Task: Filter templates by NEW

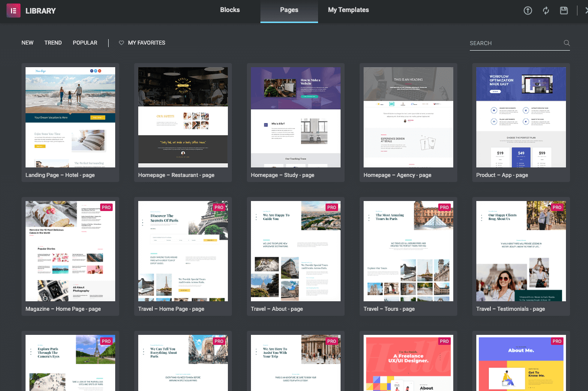Action: [28, 43]
